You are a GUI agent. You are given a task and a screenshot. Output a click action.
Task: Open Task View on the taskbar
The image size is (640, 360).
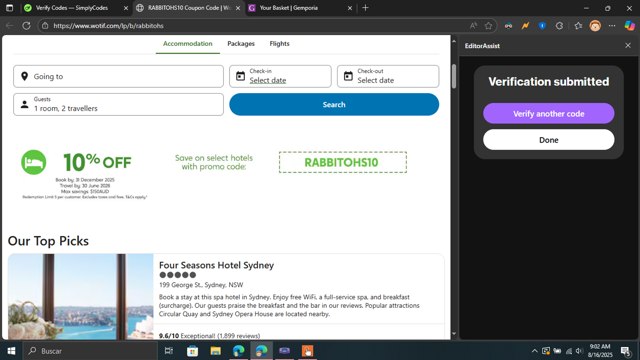pos(169,351)
